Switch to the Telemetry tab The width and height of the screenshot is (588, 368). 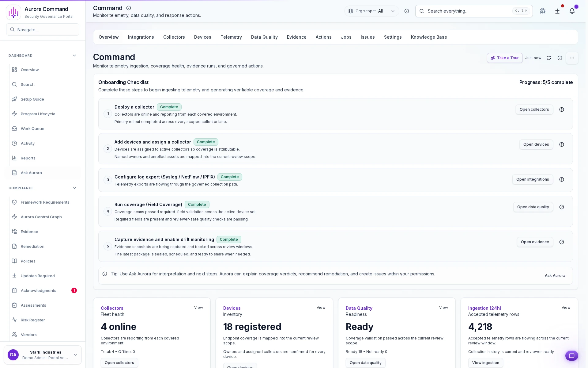pos(231,37)
